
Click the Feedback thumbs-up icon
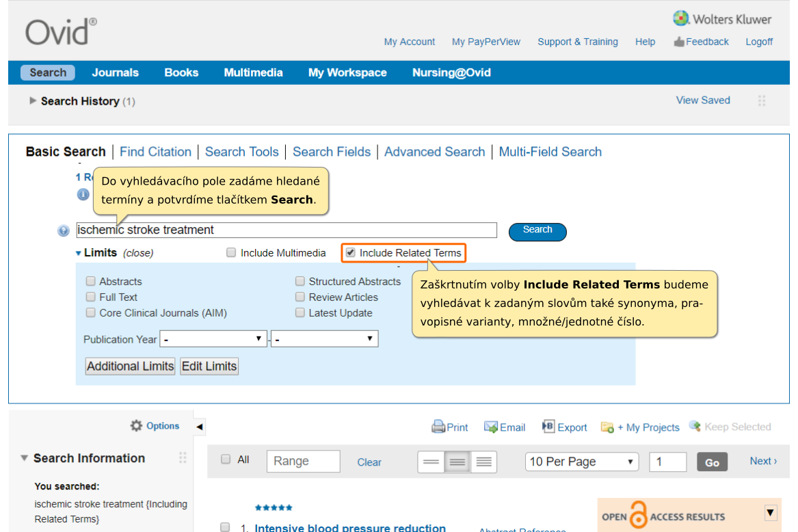tap(679, 42)
